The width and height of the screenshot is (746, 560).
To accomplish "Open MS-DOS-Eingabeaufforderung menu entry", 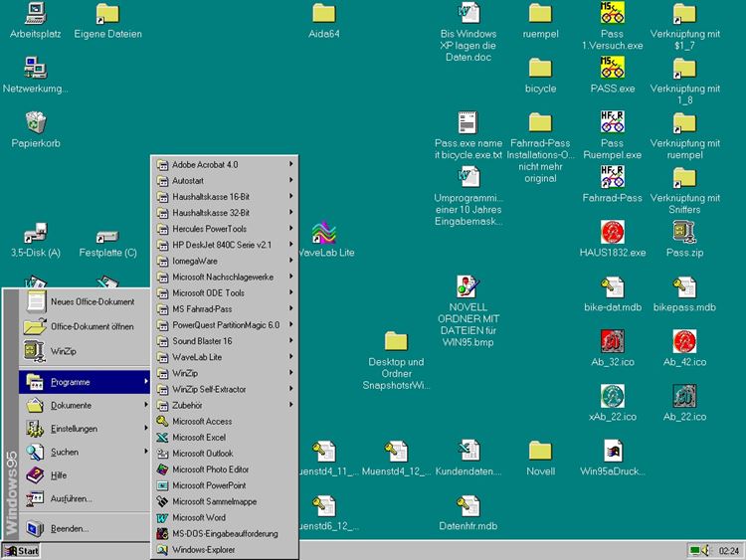I will pos(225,534).
